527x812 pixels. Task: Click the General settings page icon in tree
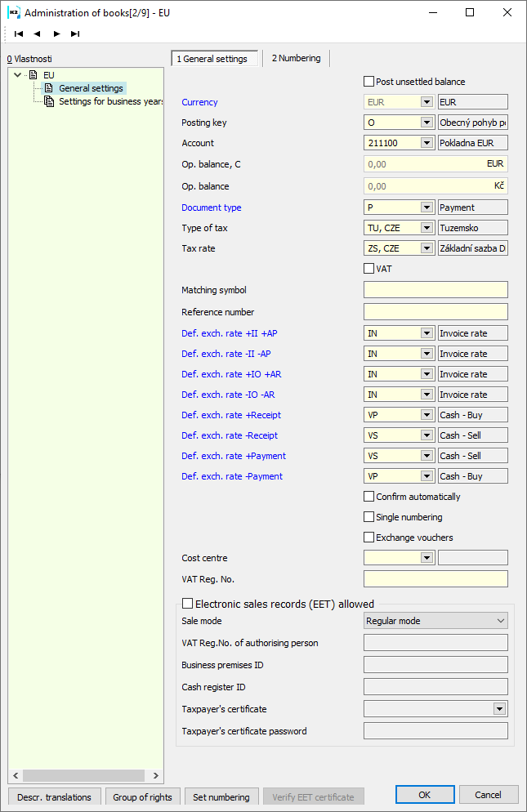coord(49,88)
